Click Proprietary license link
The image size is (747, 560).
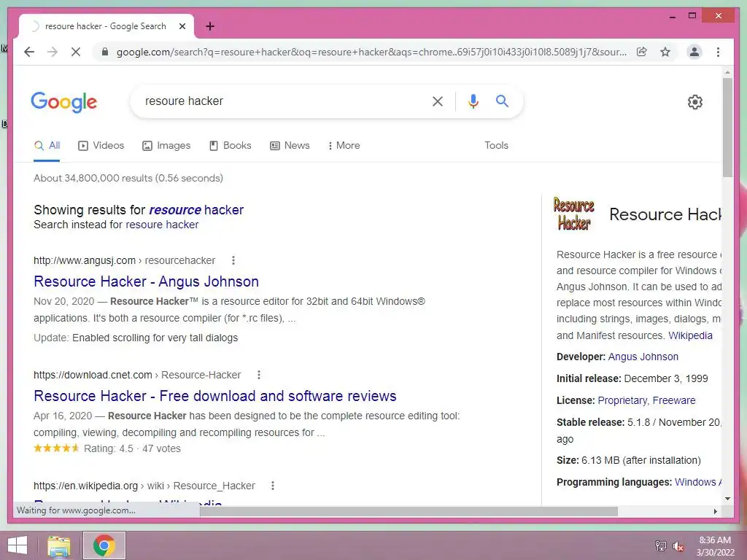622,400
